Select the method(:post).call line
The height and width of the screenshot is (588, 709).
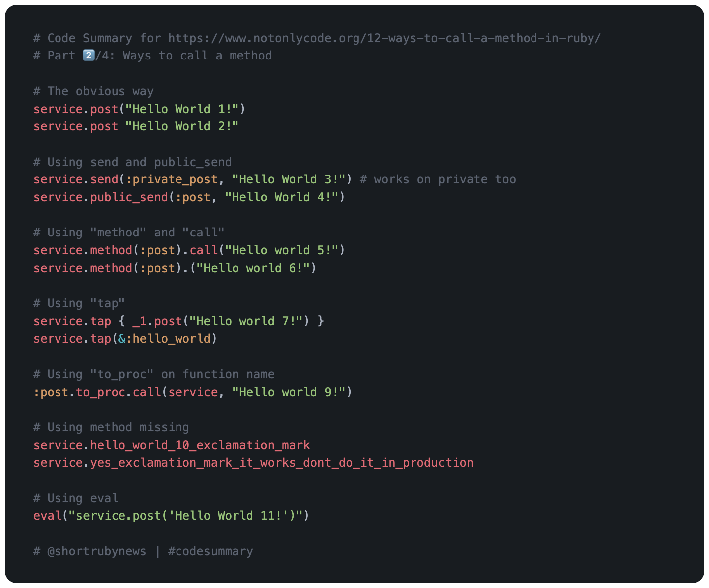pyautogui.click(x=188, y=250)
